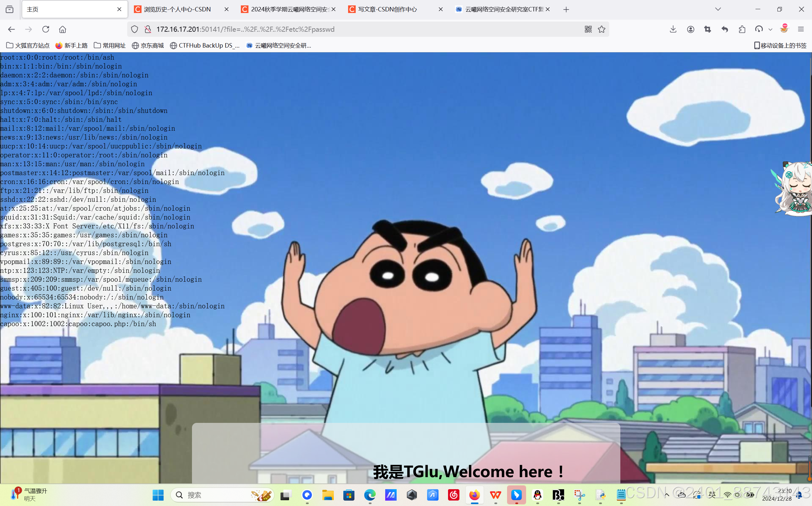Viewport: 812px width, 506px height.
Task: Expand the system tray hidden icons
Action: click(667, 495)
